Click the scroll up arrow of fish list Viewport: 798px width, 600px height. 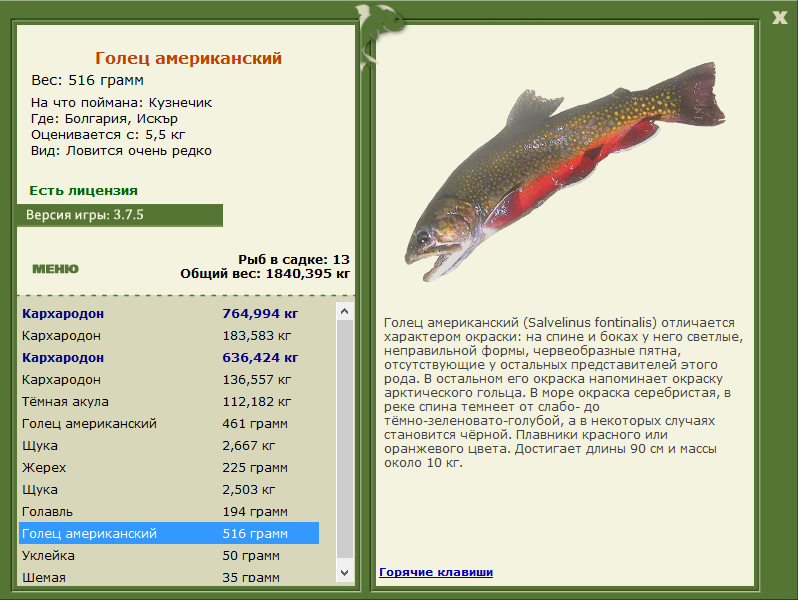[x=345, y=311]
